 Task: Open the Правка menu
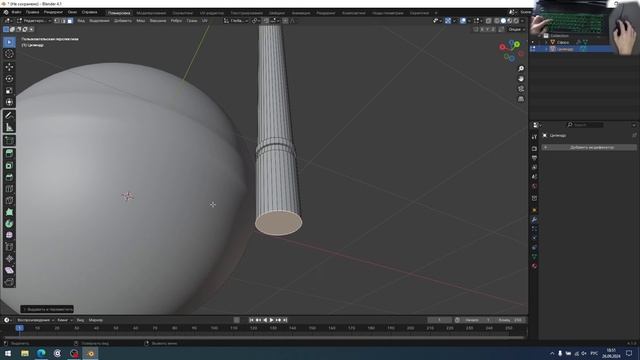tap(32, 12)
